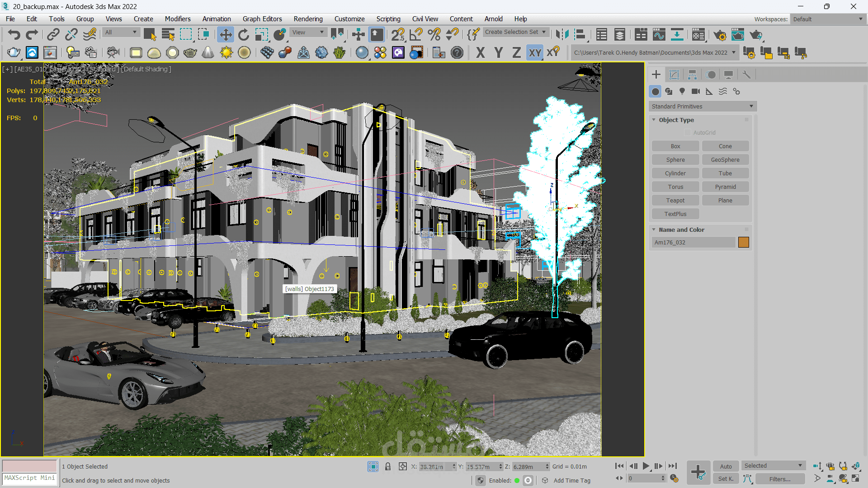Click the orange object color swatch

pyautogui.click(x=743, y=242)
